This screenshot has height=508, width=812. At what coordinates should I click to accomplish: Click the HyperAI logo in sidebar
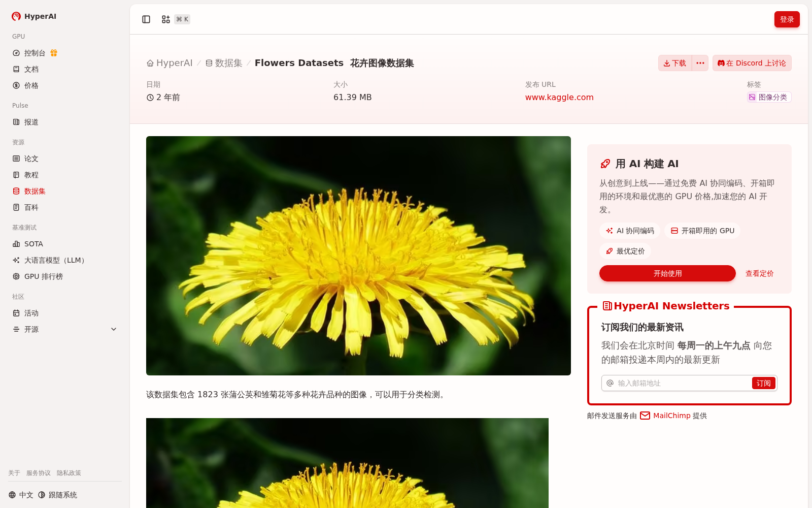(34, 16)
